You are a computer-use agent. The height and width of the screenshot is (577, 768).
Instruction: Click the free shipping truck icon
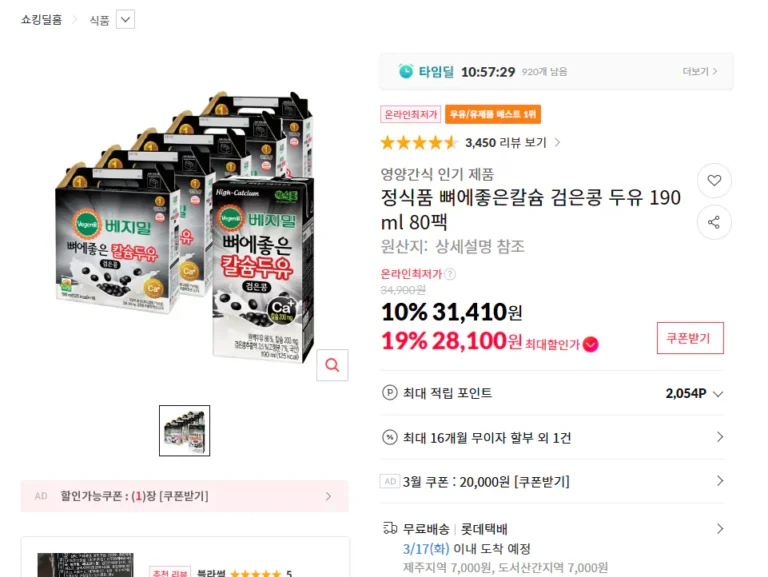pos(390,528)
